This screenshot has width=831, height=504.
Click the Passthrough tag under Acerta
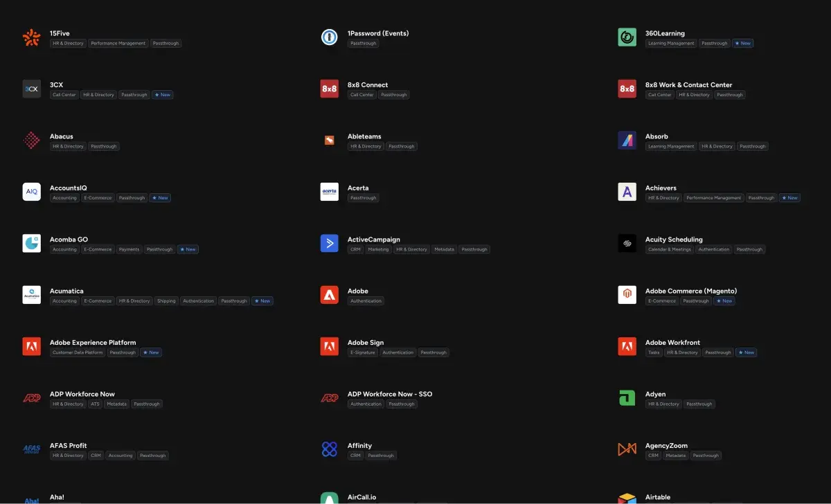click(x=364, y=198)
